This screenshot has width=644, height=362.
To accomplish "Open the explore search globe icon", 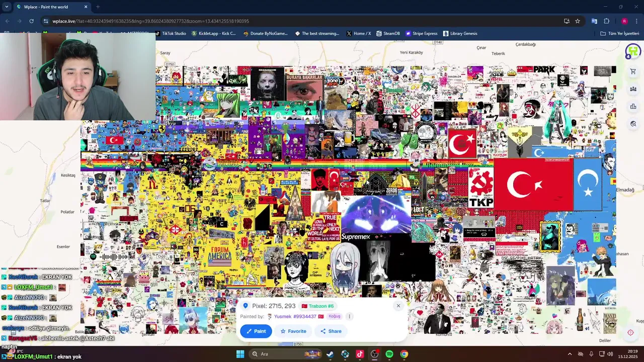I will point(633,124).
